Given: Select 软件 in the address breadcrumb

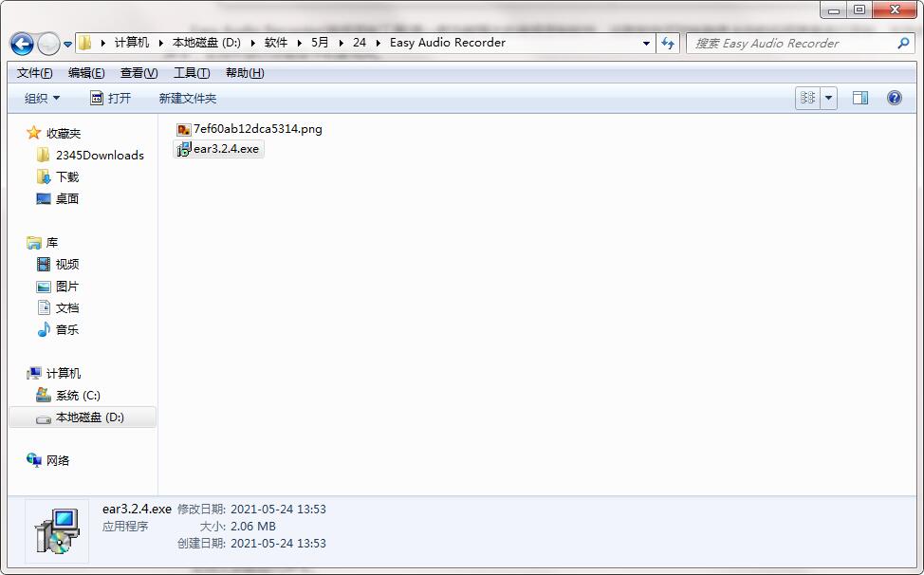Looking at the screenshot, I should (275, 43).
